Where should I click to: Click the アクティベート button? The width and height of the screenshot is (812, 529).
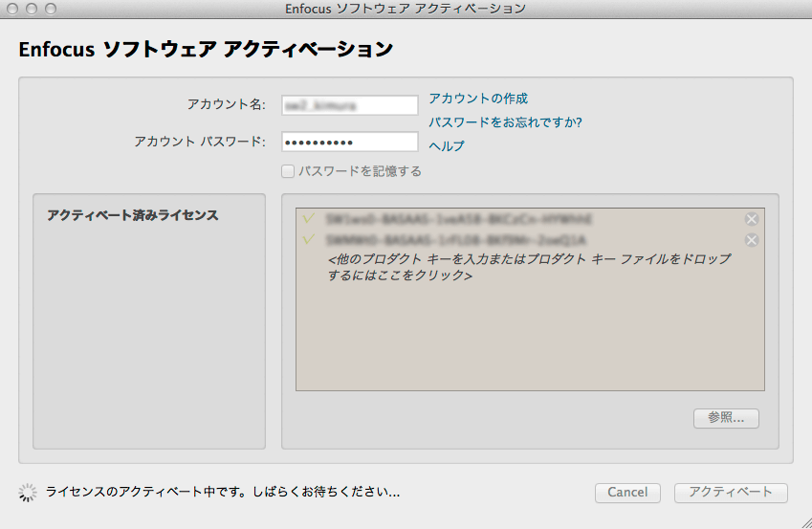click(731, 493)
